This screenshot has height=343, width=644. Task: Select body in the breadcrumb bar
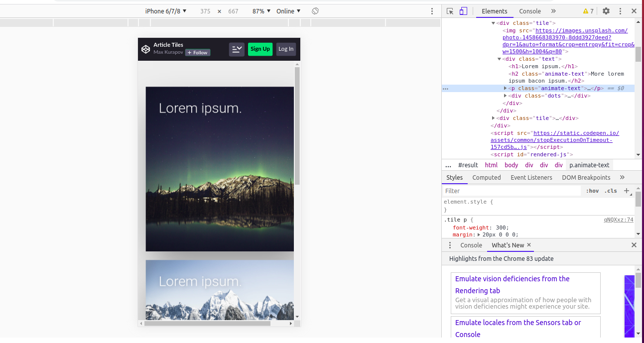tap(511, 165)
